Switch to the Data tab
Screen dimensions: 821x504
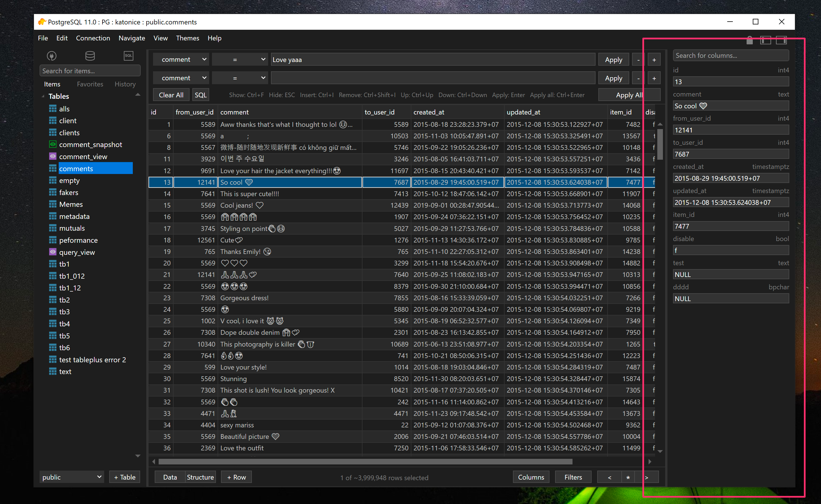(170, 477)
